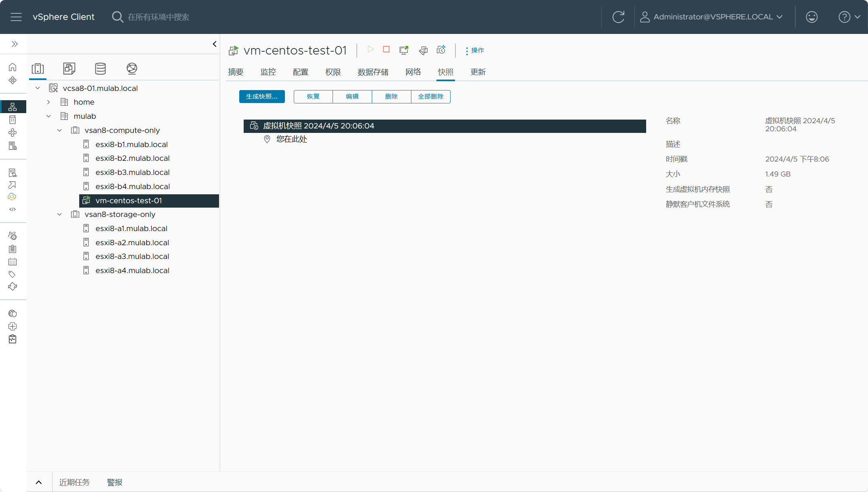868x492 pixels.
Task: Expand the home datacenter node
Action: click(x=48, y=102)
